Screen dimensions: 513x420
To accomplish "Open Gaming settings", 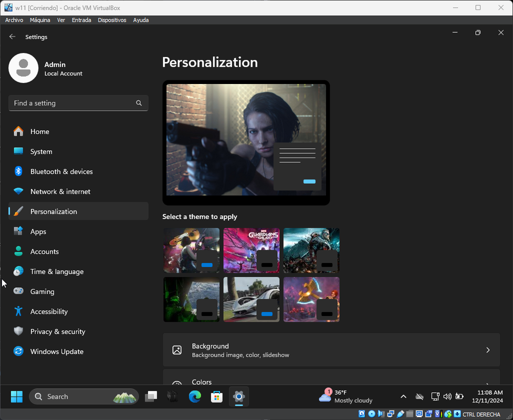I will click(78, 291).
